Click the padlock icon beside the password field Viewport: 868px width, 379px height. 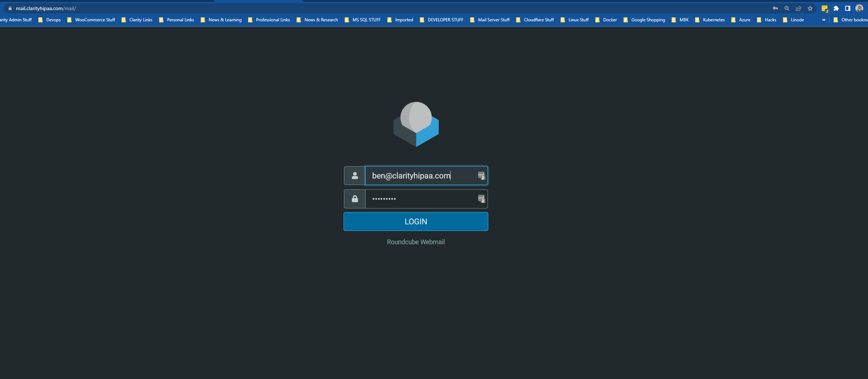point(355,199)
